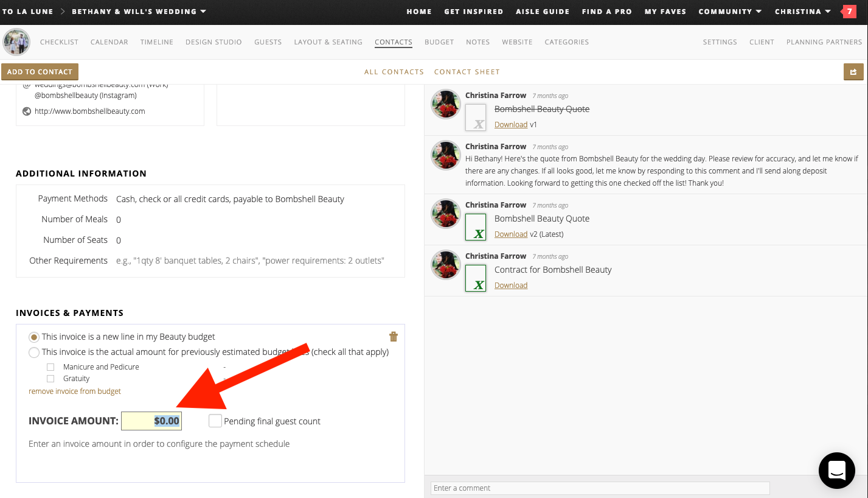Viewport: 868px width, 498px height.
Task: Download Bombshell Beauty Quote v1
Action: [511, 125]
